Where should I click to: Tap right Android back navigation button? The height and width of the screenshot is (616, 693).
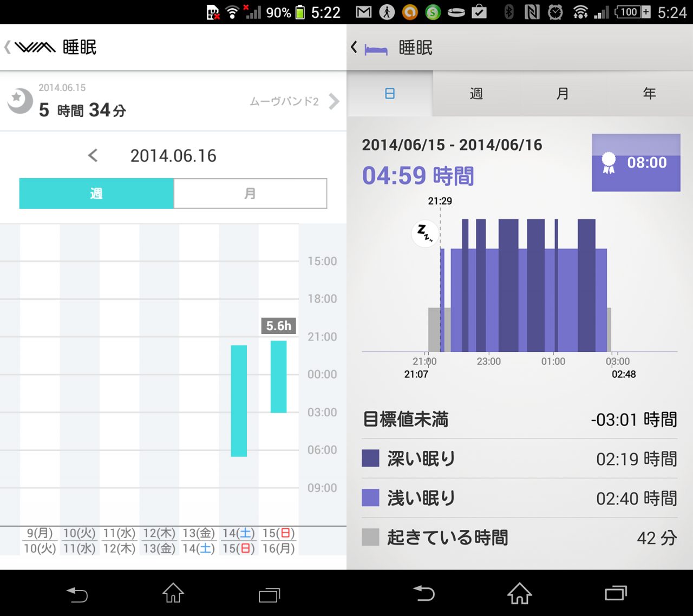pos(423,594)
